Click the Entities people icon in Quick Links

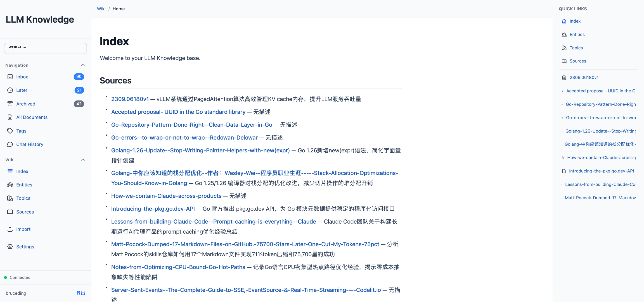click(x=564, y=35)
